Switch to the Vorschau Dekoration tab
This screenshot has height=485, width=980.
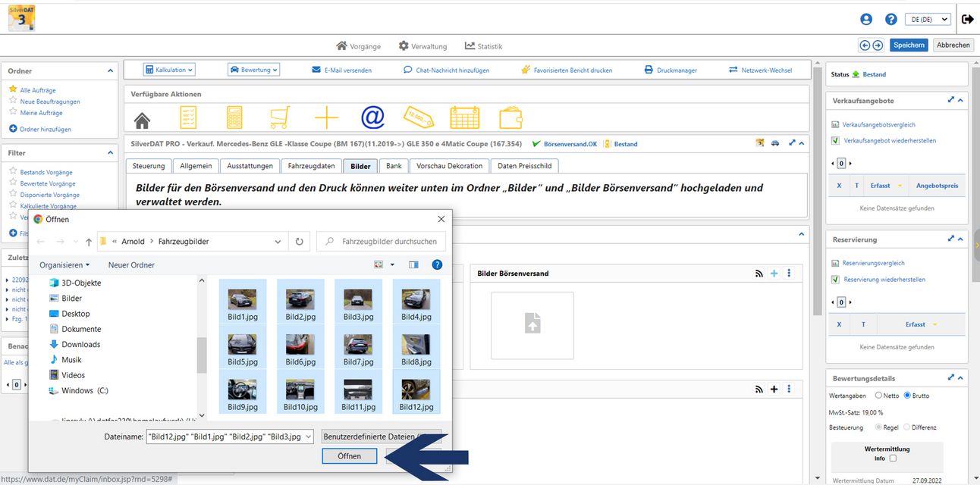pyautogui.click(x=449, y=166)
